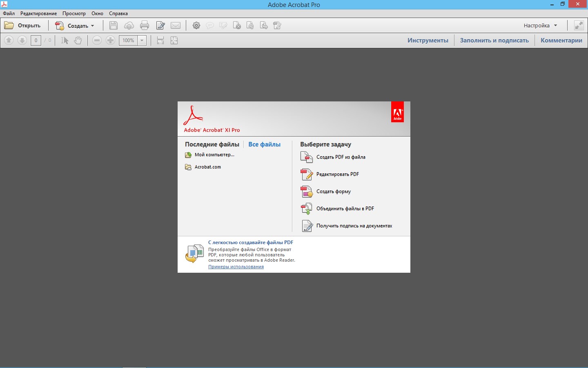Click the cloud upload icon in toolbar
Image resolution: width=588 pixels, height=368 pixels.
(x=129, y=25)
